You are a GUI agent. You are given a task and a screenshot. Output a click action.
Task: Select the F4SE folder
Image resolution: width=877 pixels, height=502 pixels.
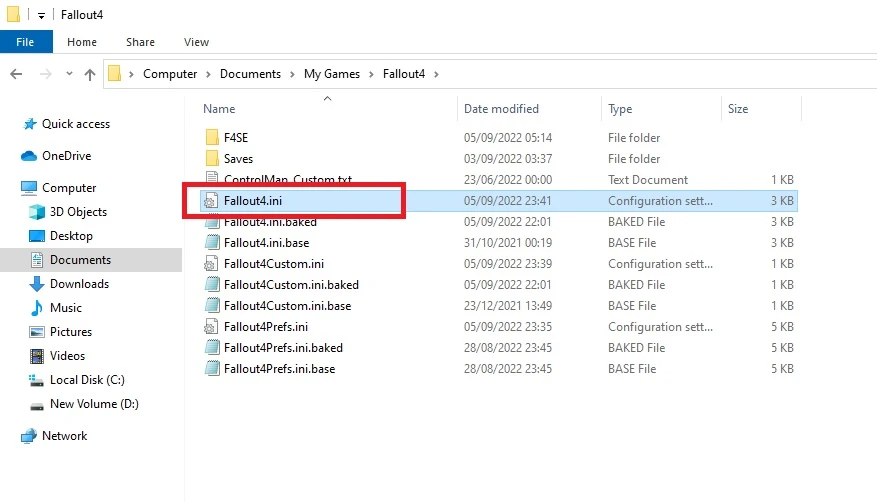[x=235, y=138]
